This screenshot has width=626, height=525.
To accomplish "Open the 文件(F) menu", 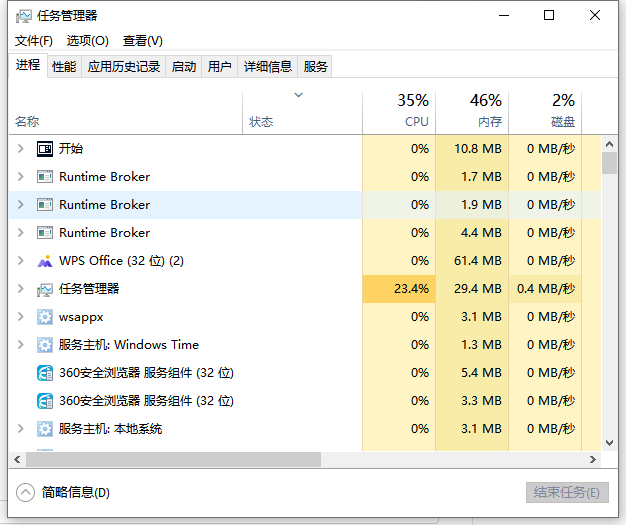I will [33, 40].
